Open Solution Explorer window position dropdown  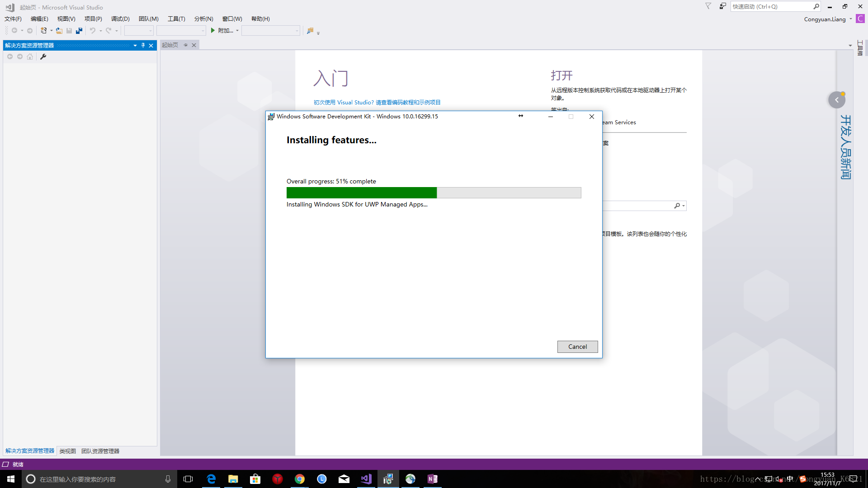point(135,45)
